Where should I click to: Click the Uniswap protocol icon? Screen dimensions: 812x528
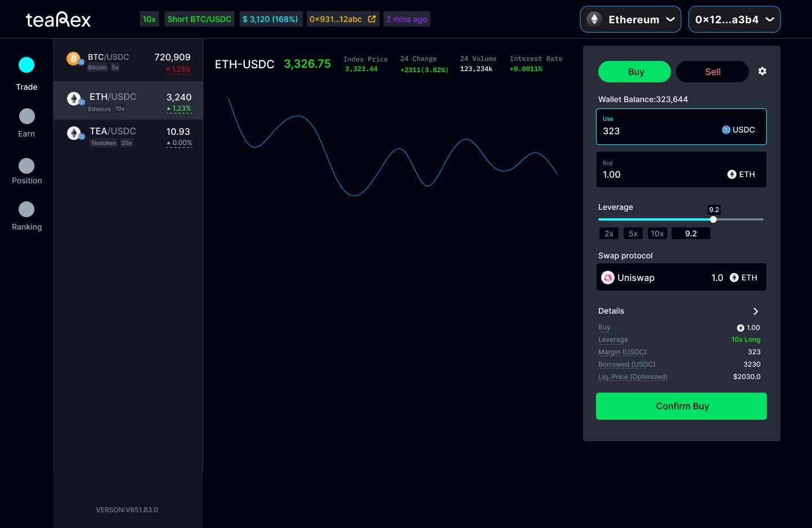[608, 278]
